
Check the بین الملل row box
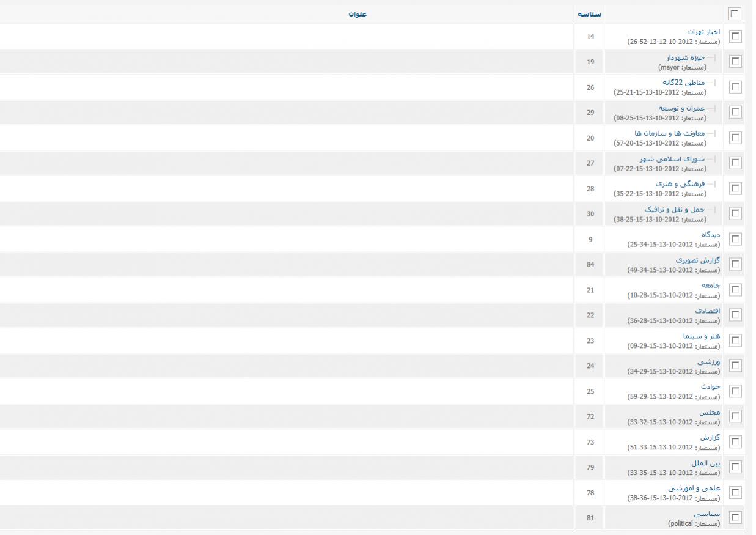click(x=736, y=468)
